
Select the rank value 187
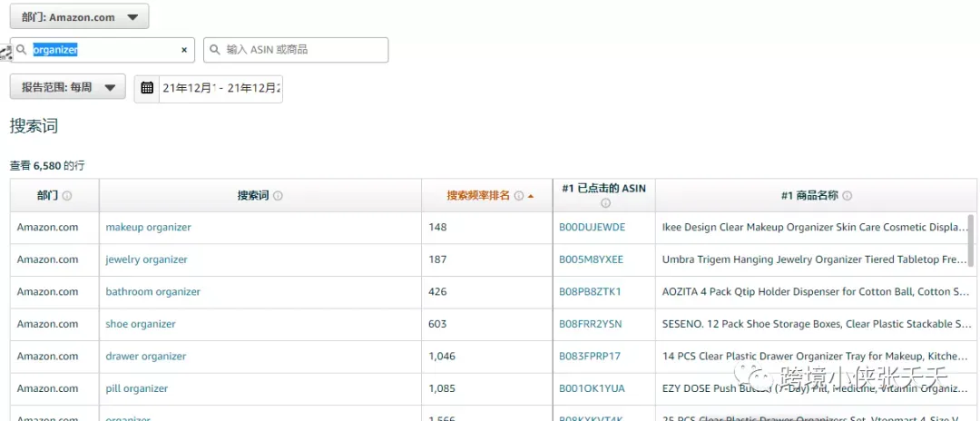click(x=437, y=259)
